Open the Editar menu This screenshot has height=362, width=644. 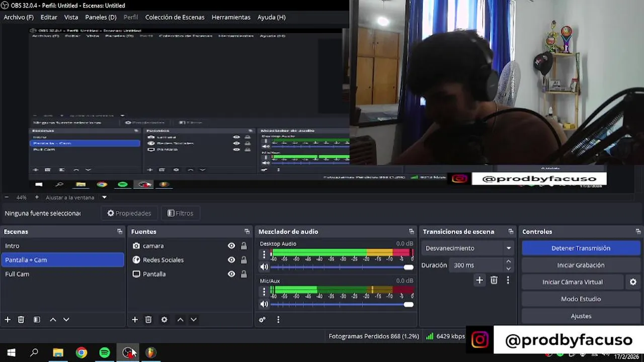(x=49, y=17)
